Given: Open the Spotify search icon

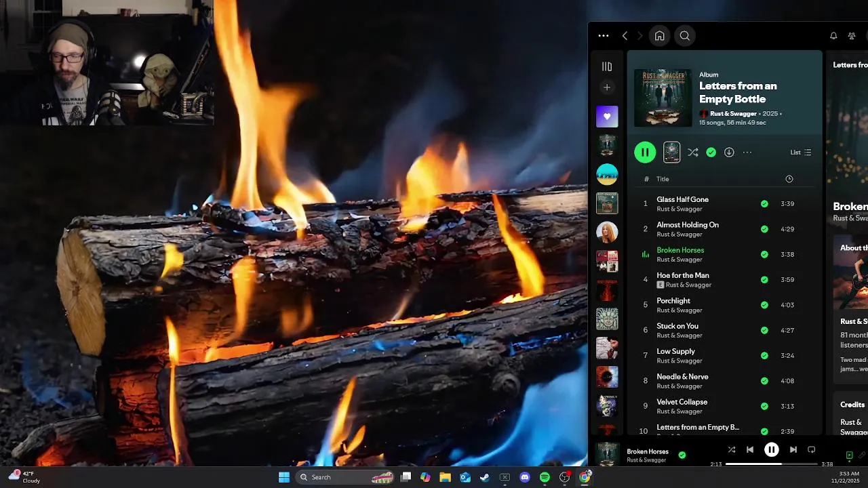Looking at the screenshot, I should click(x=685, y=36).
